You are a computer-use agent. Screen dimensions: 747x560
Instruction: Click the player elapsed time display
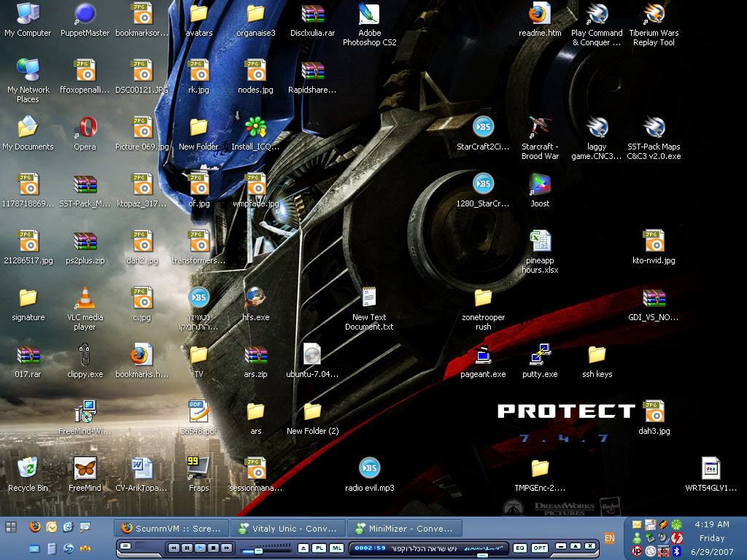pyautogui.click(x=370, y=548)
